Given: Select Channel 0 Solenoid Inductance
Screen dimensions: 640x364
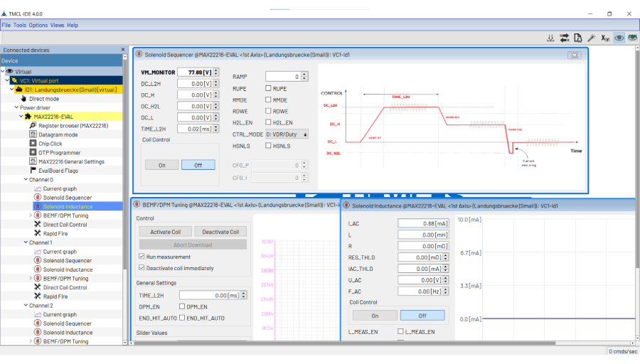Looking at the screenshot, I should point(68,206).
